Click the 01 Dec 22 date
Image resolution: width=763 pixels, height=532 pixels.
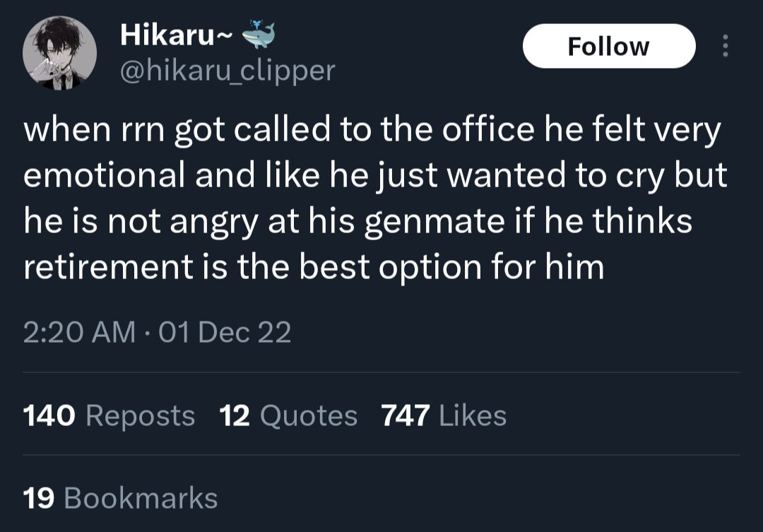pos(225,332)
